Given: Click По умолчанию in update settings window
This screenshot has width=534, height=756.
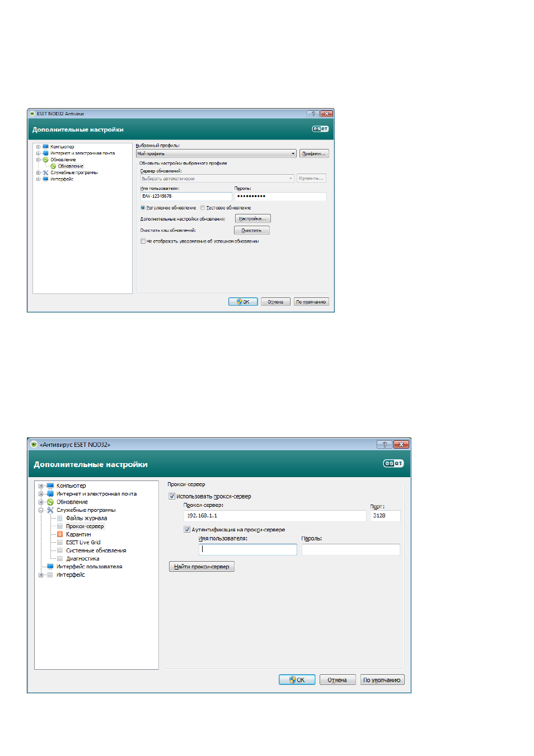Looking at the screenshot, I should pos(311,302).
